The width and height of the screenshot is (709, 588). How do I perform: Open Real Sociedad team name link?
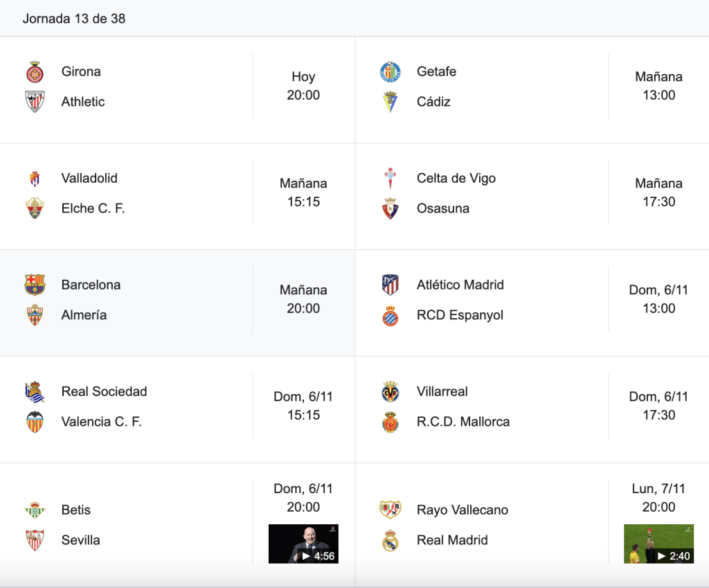pyautogui.click(x=105, y=392)
